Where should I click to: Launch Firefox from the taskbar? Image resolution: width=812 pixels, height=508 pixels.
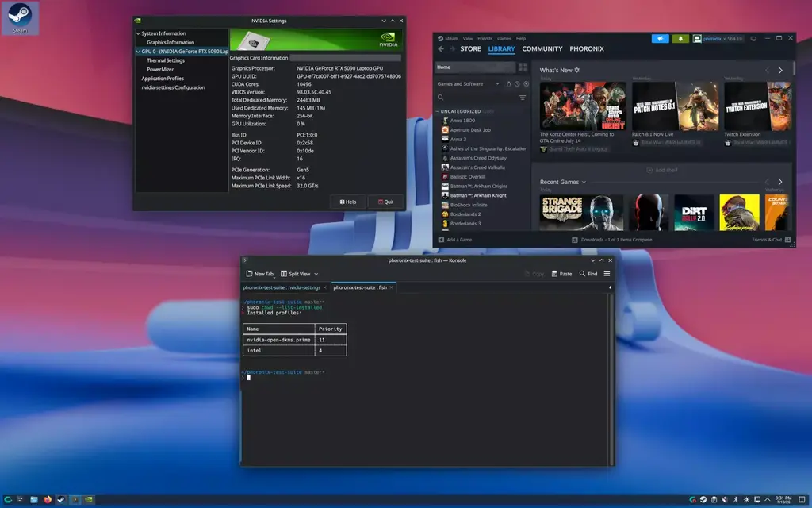(48, 500)
